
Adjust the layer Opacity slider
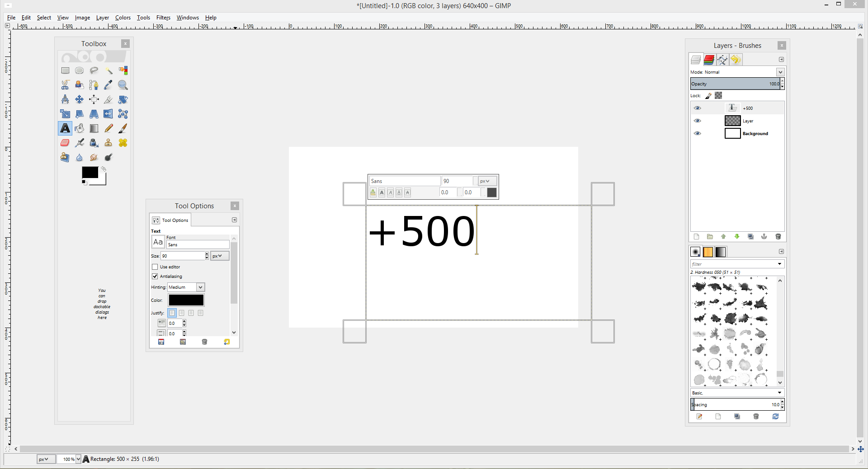735,84
